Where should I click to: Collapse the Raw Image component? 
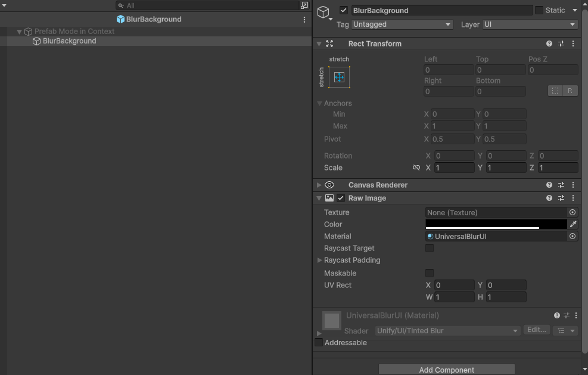(x=319, y=198)
